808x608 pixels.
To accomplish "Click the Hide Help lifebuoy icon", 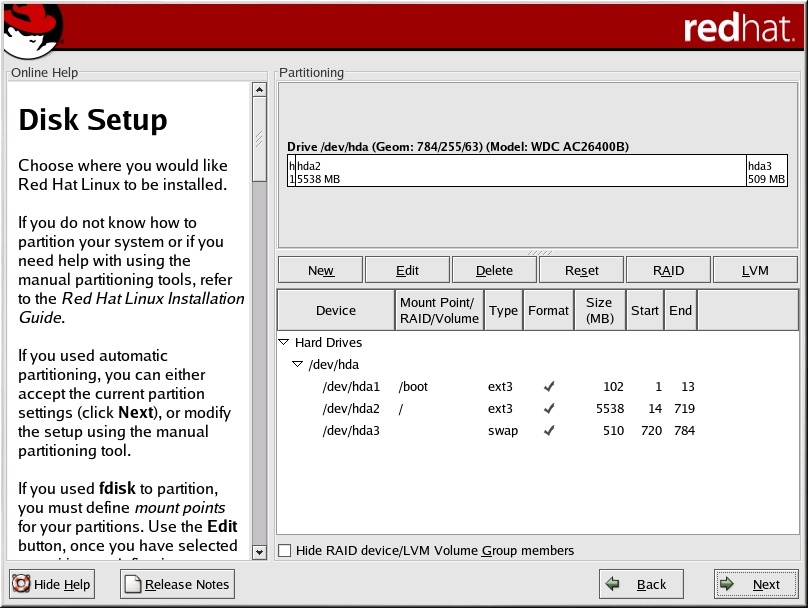I will pyautogui.click(x=21, y=585).
